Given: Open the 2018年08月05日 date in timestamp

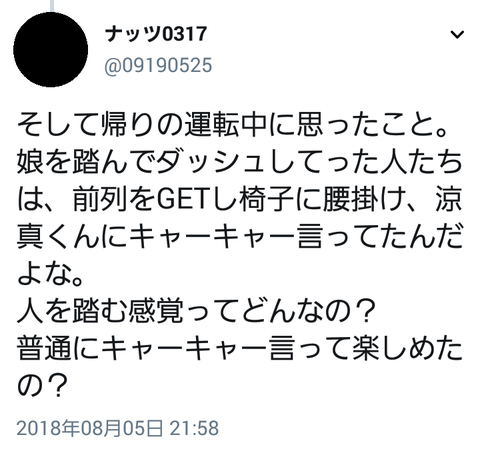Looking at the screenshot, I should [90, 428].
